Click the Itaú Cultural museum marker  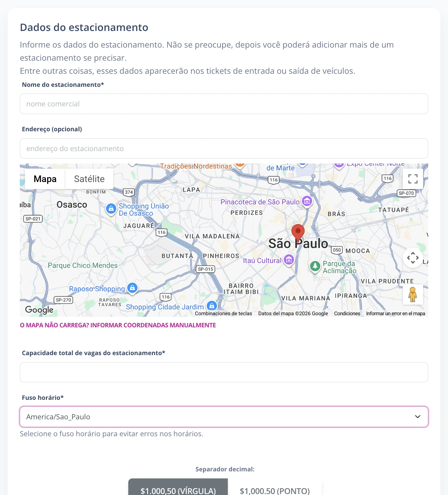click(x=289, y=260)
